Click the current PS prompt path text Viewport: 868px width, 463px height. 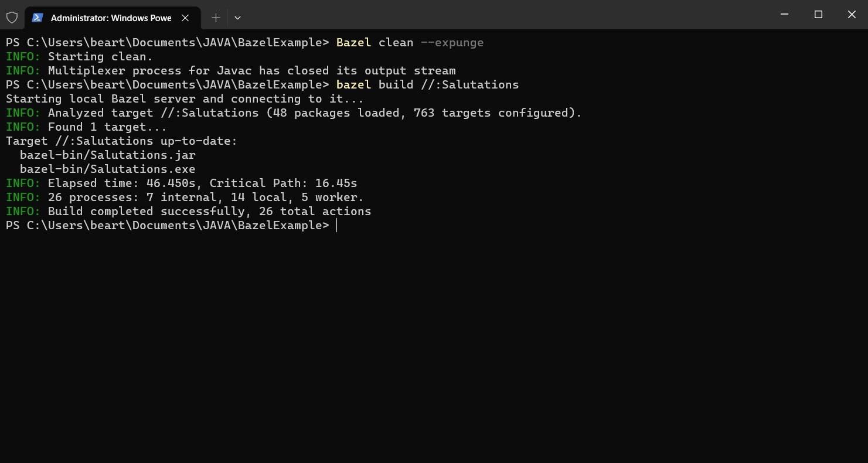(x=167, y=225)
